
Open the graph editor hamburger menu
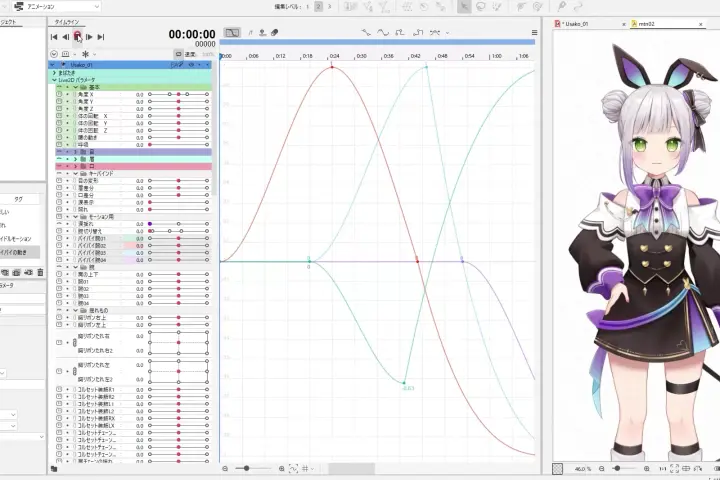(x=534, y=33)
